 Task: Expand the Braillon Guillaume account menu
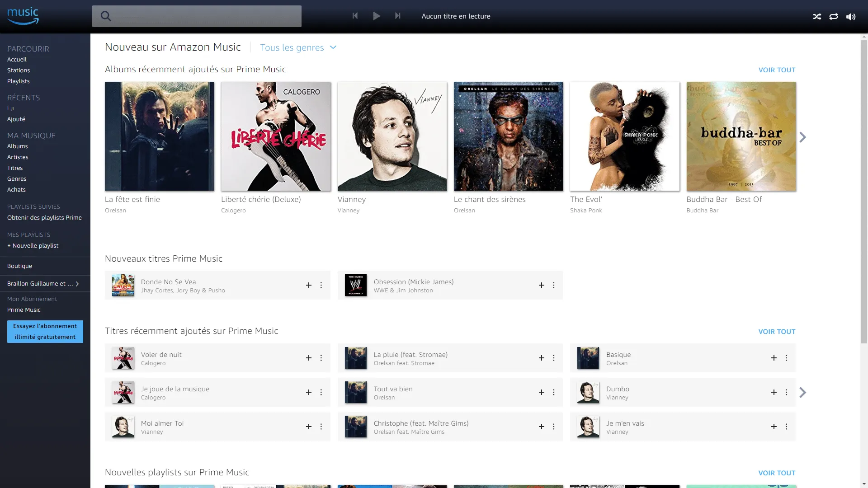coord(43,284)
